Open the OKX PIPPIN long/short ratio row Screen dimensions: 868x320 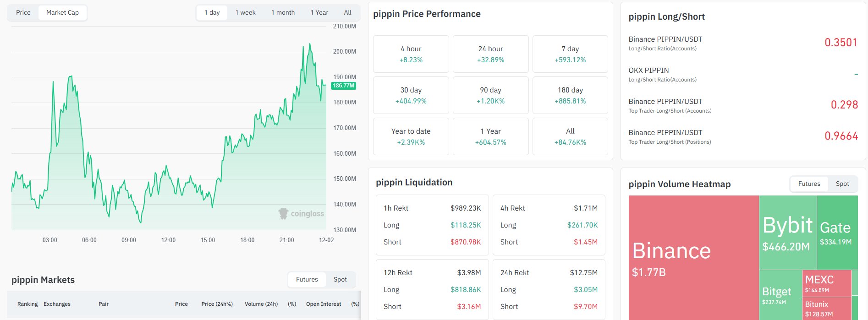pyautogui.click(x=742, y=74)
